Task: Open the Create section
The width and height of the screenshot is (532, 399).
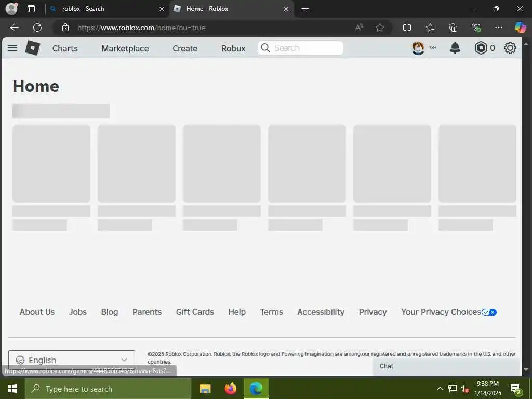Action: click(185, 48)
